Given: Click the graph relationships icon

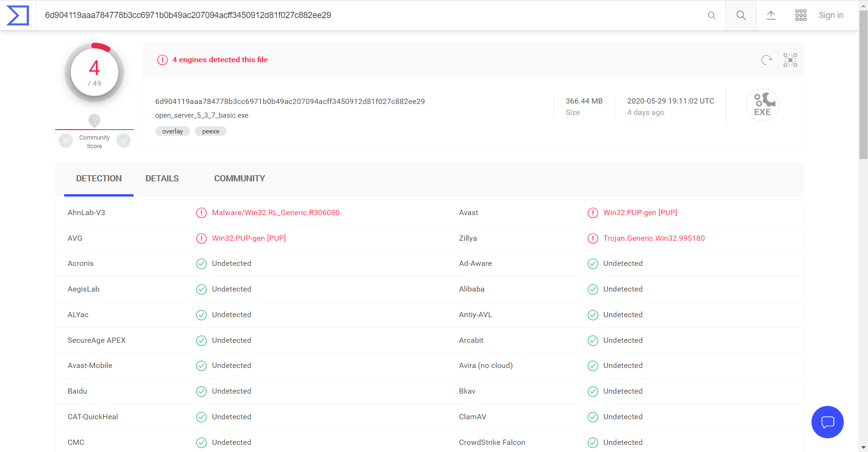Looking at the screenshot, I should 790,60.
